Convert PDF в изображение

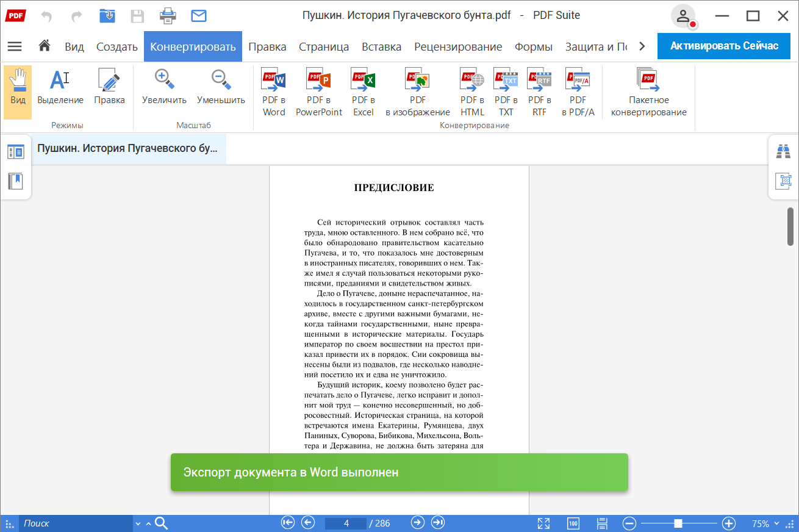[x=418, y=93]
